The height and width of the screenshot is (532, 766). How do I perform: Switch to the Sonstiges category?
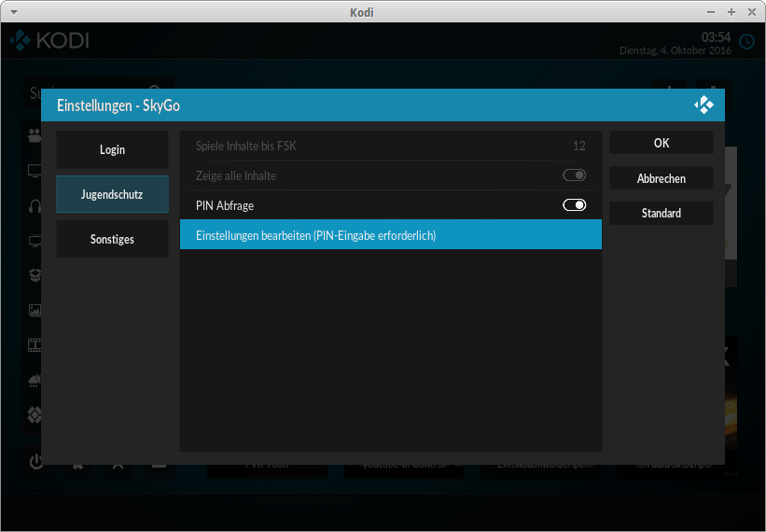[112, 239]
